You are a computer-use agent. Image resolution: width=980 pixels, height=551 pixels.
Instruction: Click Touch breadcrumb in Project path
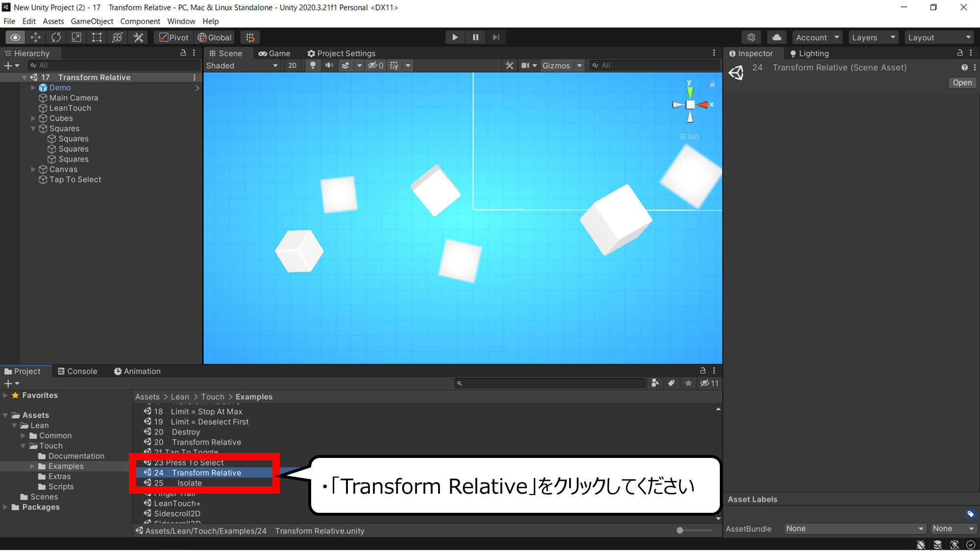213,397
